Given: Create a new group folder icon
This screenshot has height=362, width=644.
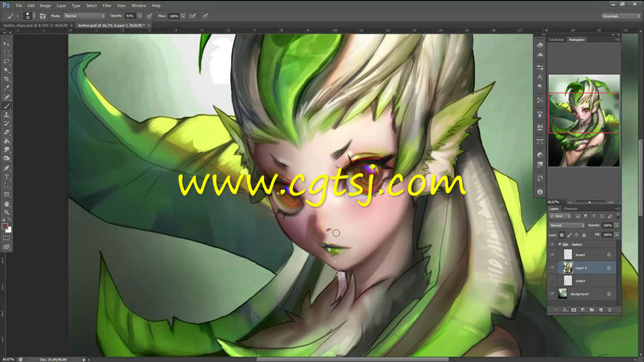Looking at the screenshot, I should click(592, 310).
